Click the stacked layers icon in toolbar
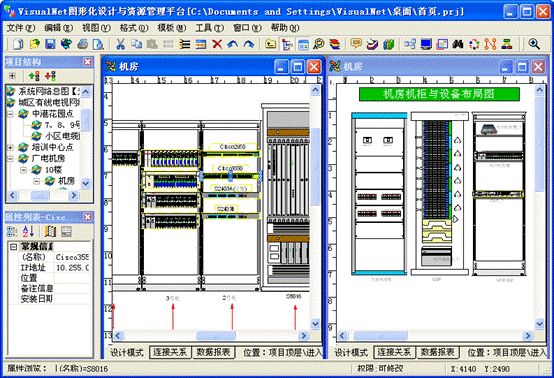Viewport: 554px width, 378px height. 335,44
